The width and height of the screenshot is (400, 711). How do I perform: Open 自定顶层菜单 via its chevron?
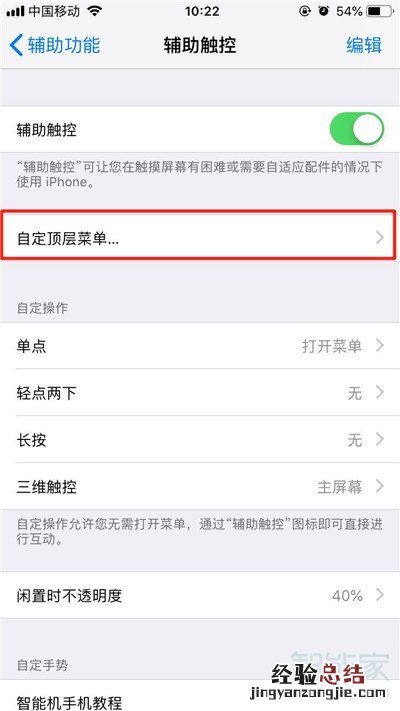coord(380,238)
